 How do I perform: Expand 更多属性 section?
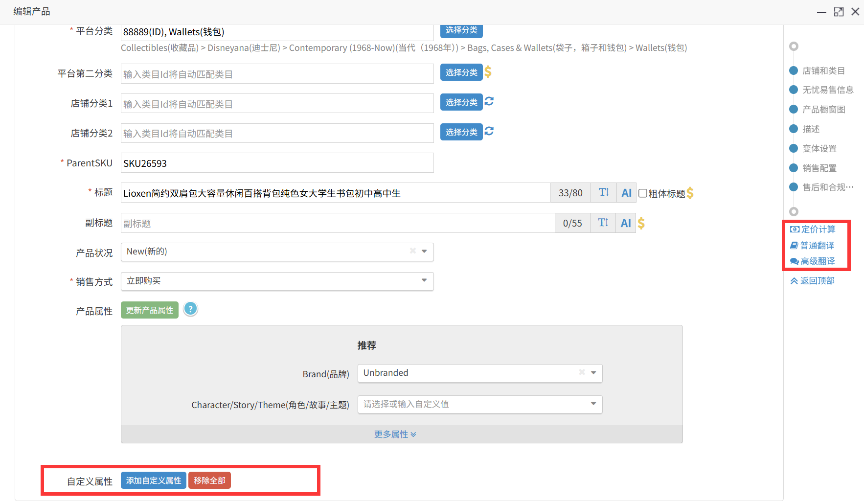[x=395, y=435]
